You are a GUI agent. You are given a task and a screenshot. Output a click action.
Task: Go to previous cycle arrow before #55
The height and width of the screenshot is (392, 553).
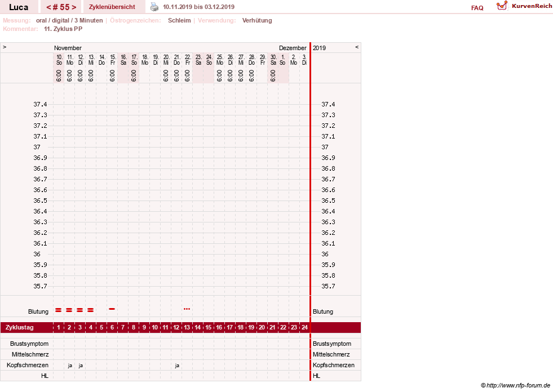click(x=48, y=7)
